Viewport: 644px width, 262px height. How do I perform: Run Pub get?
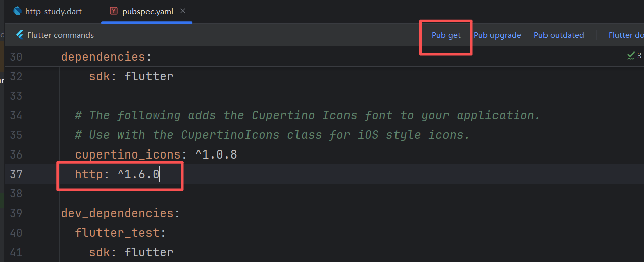click(446, 35)
